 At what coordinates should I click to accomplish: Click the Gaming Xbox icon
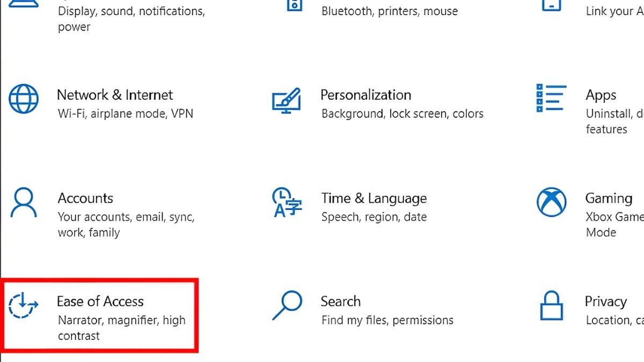click(551, 202)
